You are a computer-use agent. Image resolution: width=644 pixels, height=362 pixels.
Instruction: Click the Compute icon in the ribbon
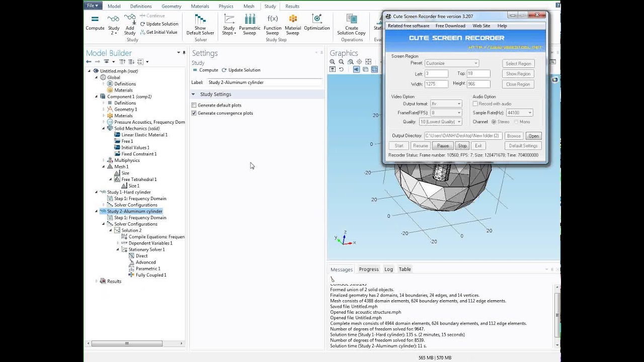(95, 19)
